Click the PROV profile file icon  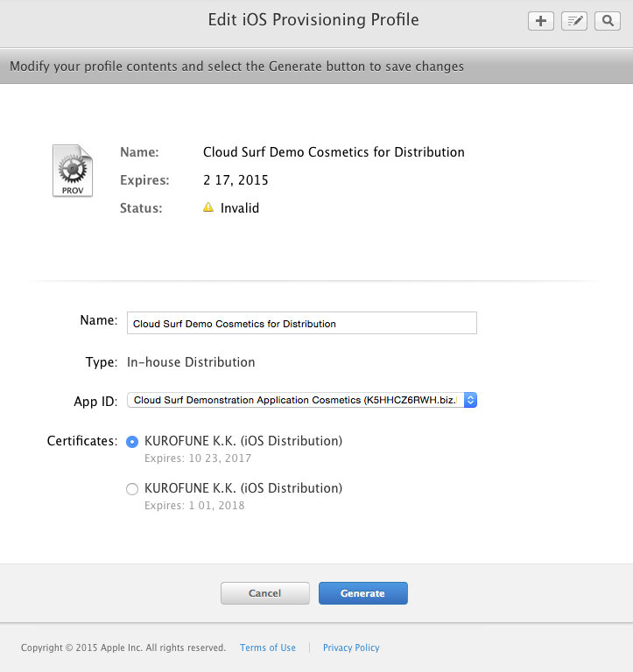click(x=73, y=171)
